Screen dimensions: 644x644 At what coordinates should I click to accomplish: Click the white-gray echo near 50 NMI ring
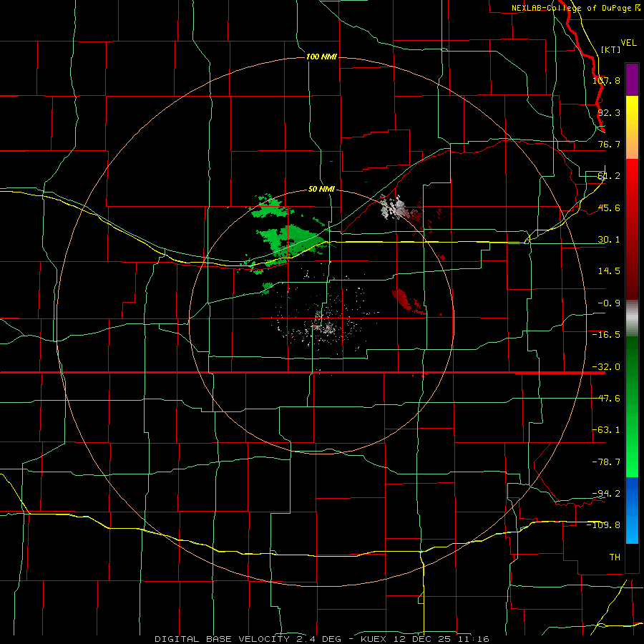point(393,208)
